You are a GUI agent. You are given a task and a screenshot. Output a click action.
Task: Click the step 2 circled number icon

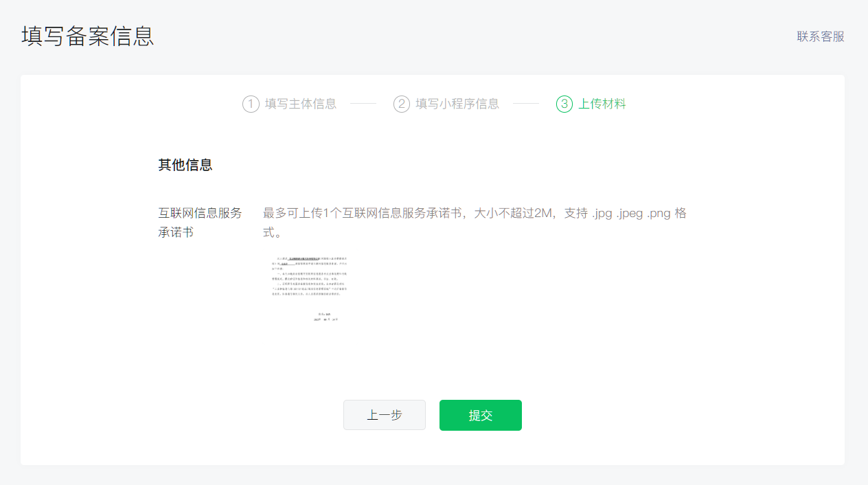pos(401,104)
